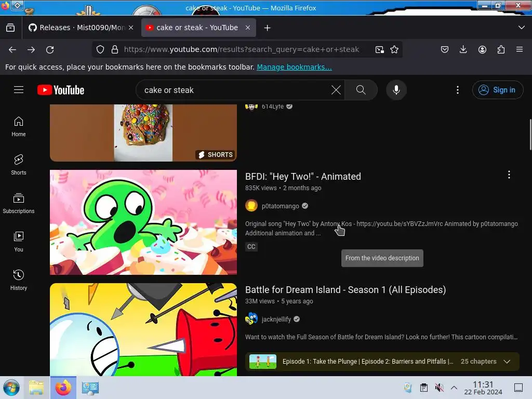Click the magnifier search button
This screenshot has width=532, height=399.
[x=361, y=90]
